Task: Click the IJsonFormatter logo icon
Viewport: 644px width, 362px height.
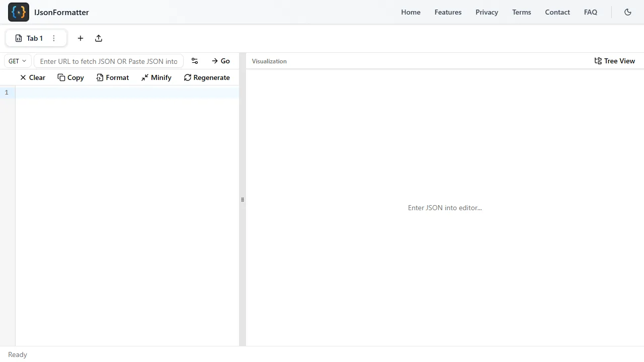Action: click(x=18, y=12)
